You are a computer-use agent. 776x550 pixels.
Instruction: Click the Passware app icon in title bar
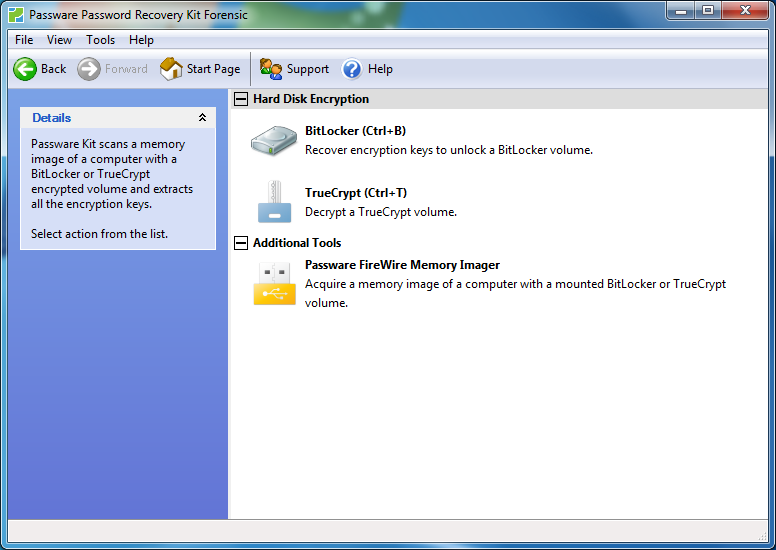click(16, 15)
